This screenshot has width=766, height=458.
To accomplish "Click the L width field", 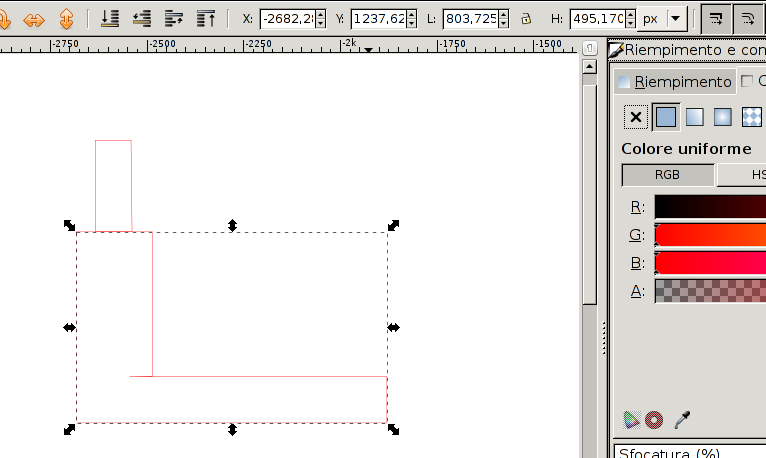I will click(471, 19).
